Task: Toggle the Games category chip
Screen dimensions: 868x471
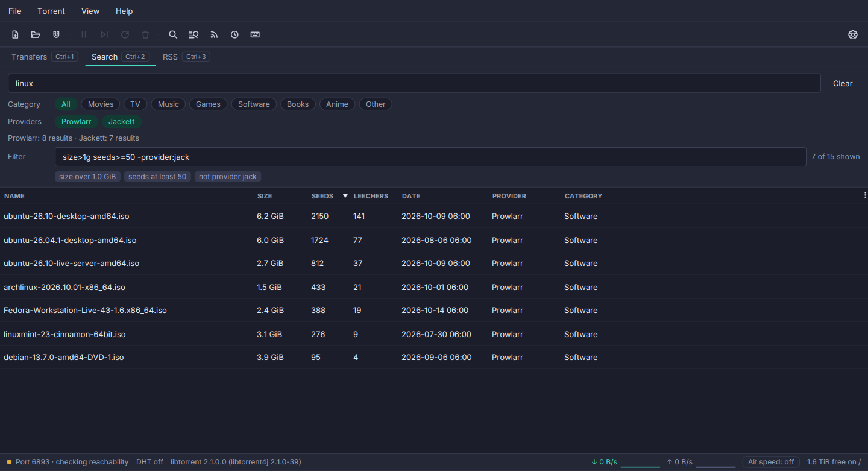Action: 208,104
